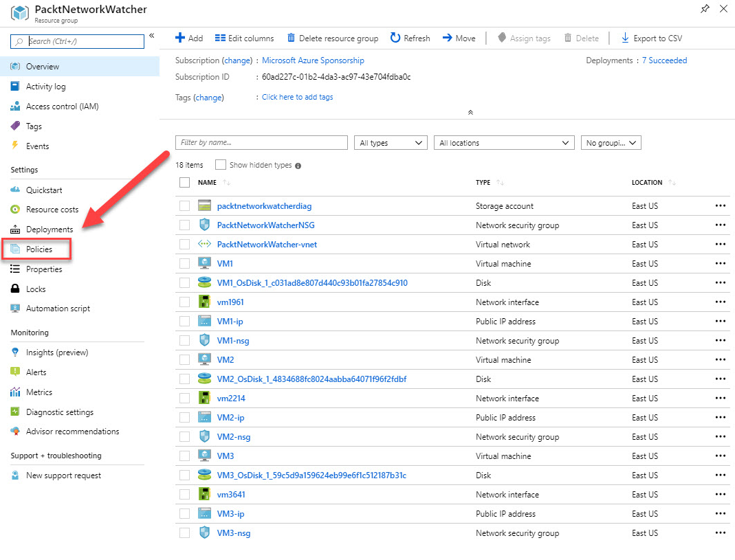
Task: Click the Add plus icon
Action: tap(180, 38)
